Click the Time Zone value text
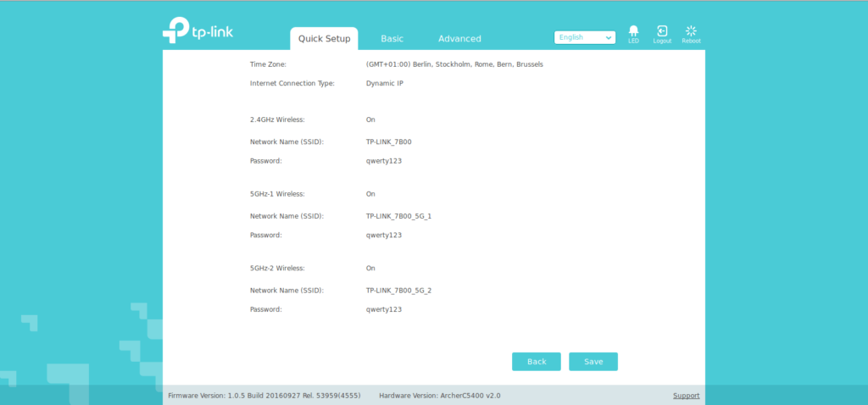The width and height of the screenshot is (868, 405). pos(454,64)
